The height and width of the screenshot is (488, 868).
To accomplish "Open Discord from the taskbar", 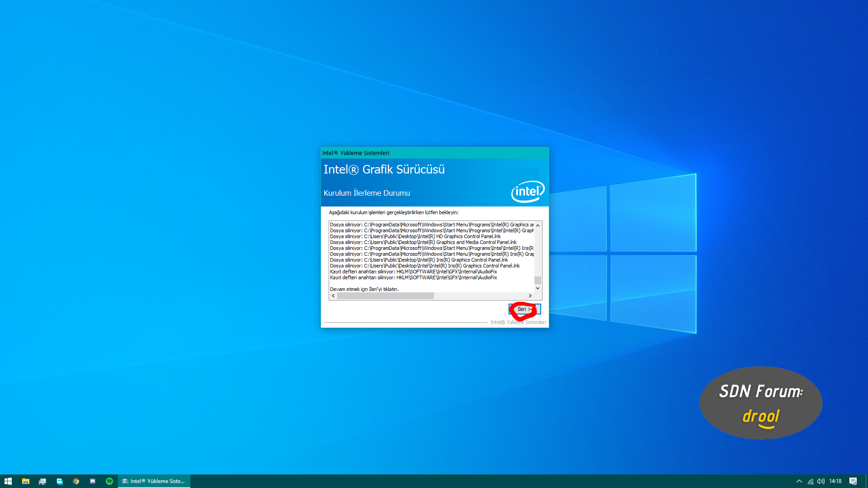I will tap(93, 481).
